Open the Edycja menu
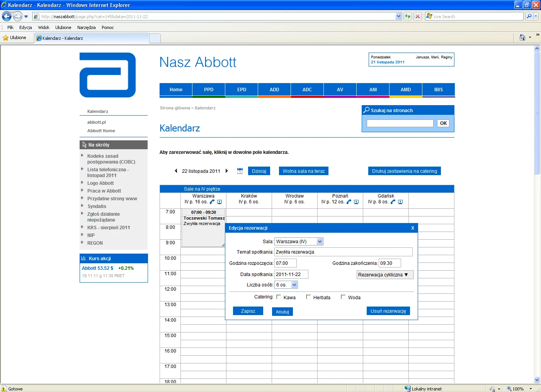This screenshot has width=541, height=392. tap(26, 27)
